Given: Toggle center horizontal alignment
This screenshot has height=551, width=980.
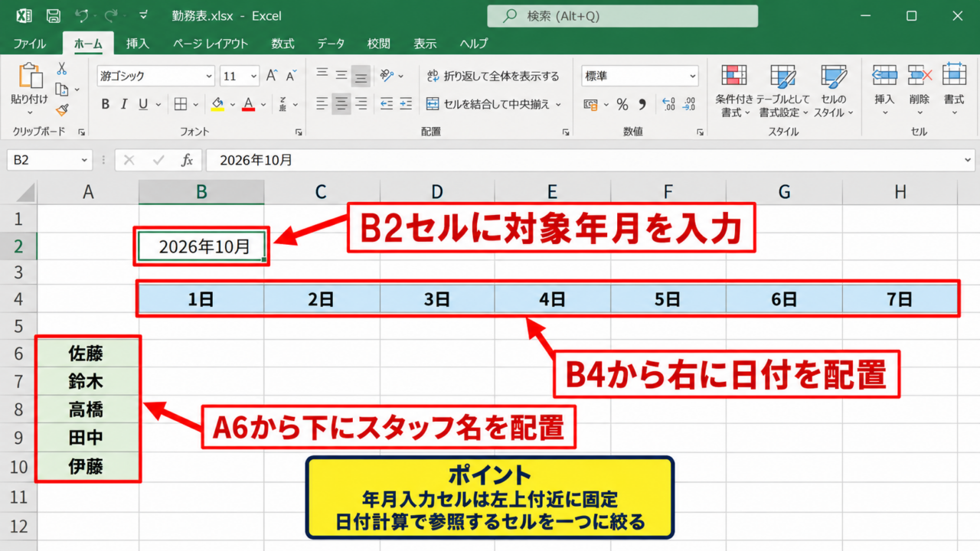Looking at the screenshot, I should click(x=341, y=104).
